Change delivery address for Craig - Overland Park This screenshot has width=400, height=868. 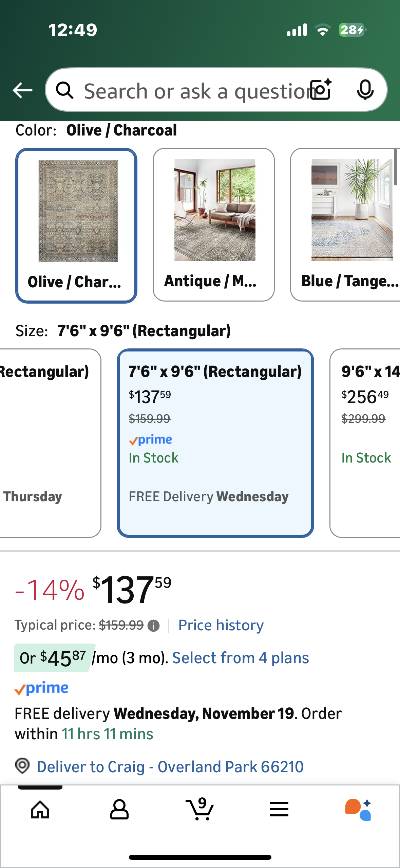(170, 766)
